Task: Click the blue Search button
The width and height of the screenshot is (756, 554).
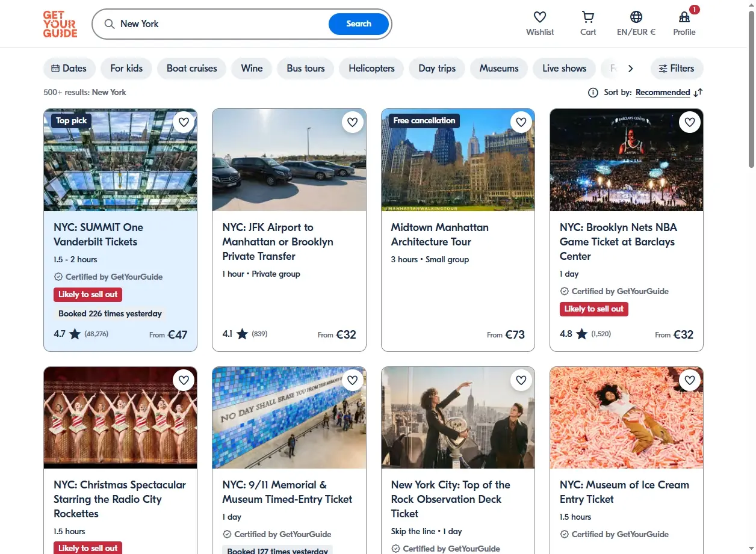Action: pyautogui.click(x=359, y=24)
